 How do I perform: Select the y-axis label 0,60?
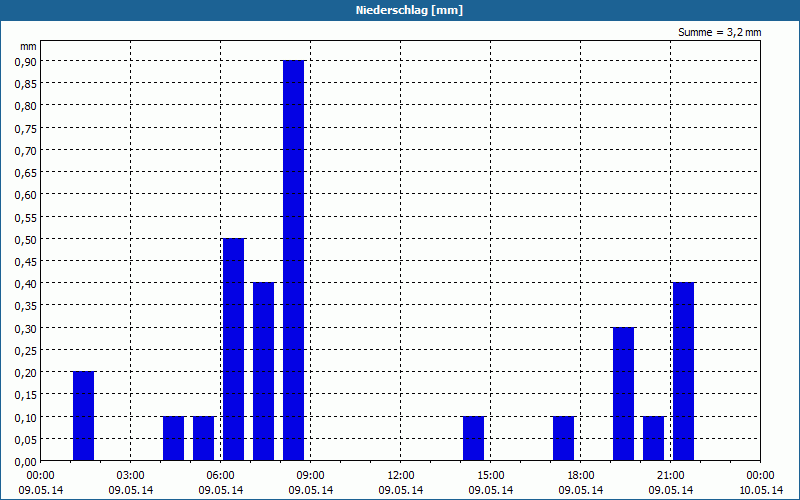pos(26,194)
